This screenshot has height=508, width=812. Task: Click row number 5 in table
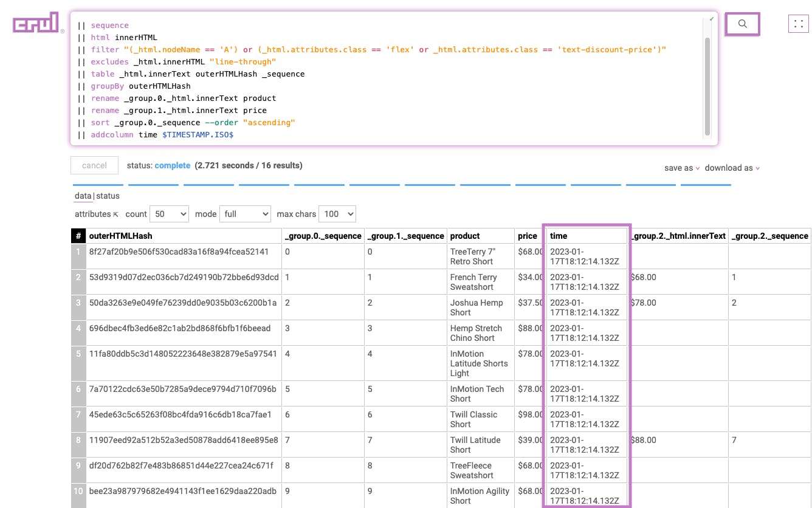coord(78,363)
